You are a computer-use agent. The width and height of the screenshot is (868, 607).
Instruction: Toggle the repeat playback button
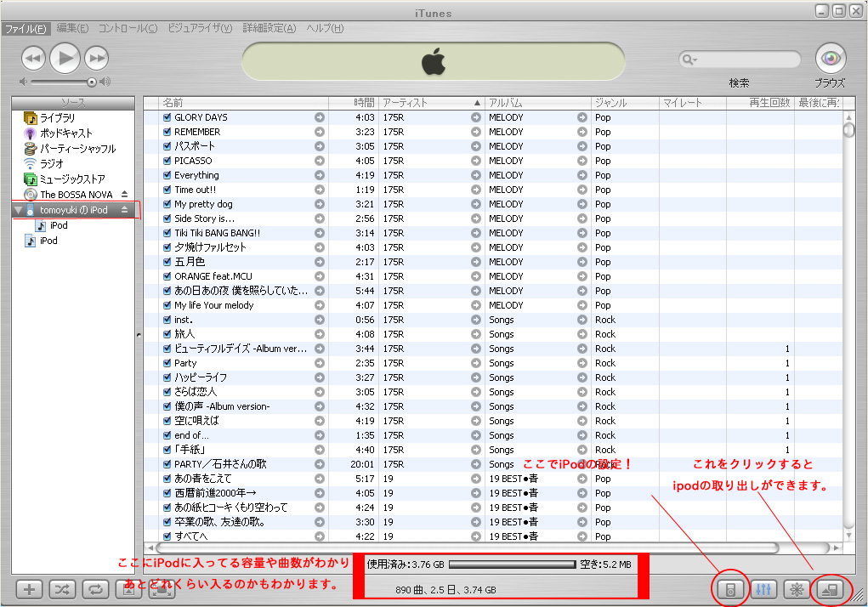click(95, 590)
